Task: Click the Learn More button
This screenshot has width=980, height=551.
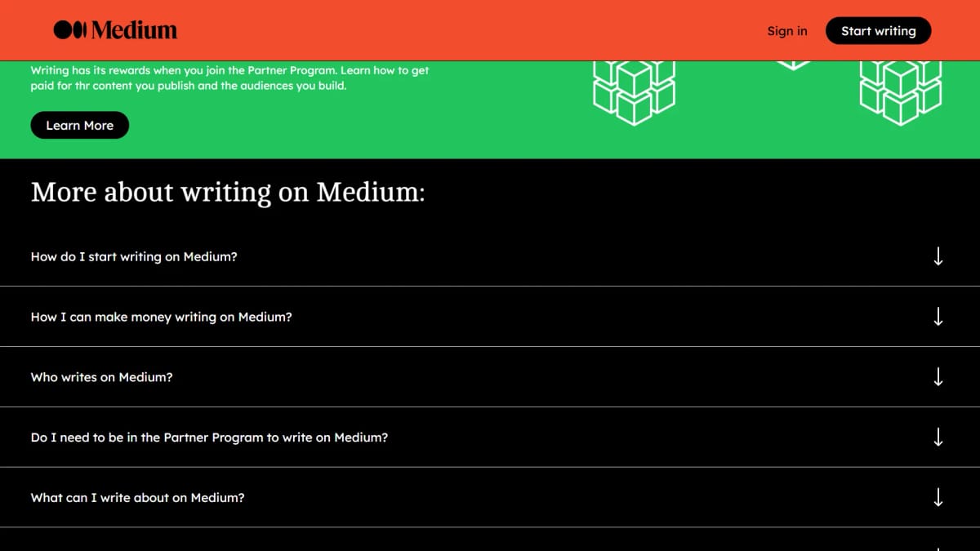Action: [x=80, y=125]
